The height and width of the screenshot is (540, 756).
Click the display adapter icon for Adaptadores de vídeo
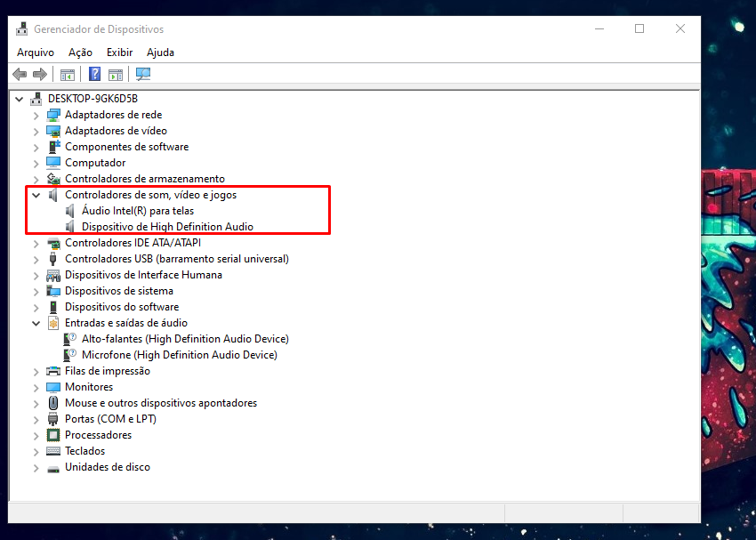pos(53,131)
